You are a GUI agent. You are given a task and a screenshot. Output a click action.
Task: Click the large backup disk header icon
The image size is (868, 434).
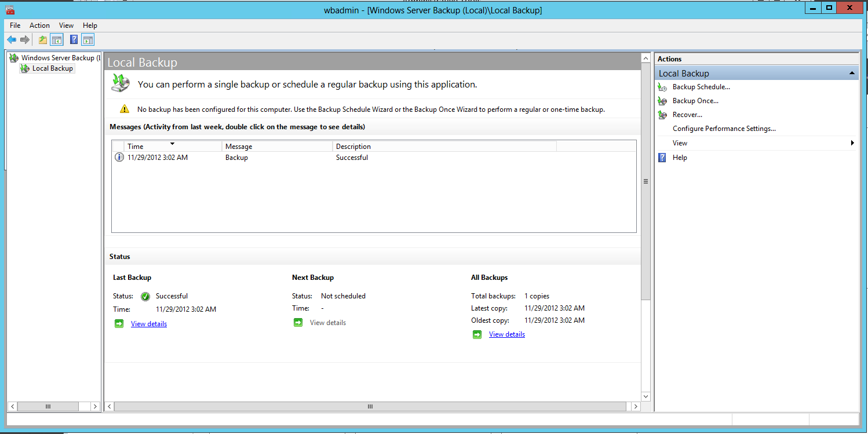click(121, 84)
